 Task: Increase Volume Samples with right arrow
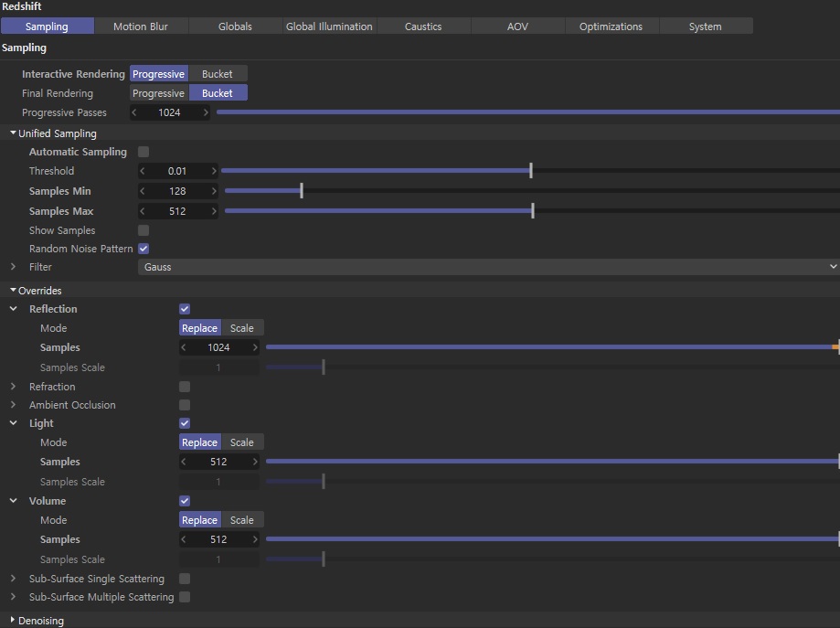click(255, 539)
